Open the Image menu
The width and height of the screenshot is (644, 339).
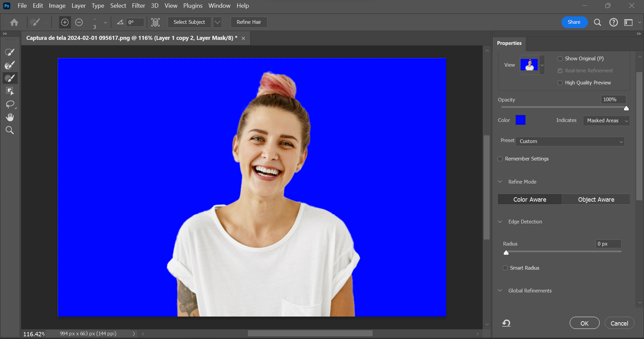57,6
